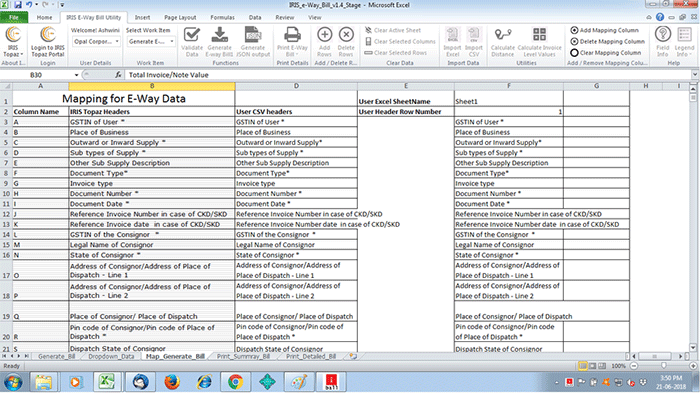Click zoom in plus button
The width and height of the screenshot is (700, 393).
point(693,366)
